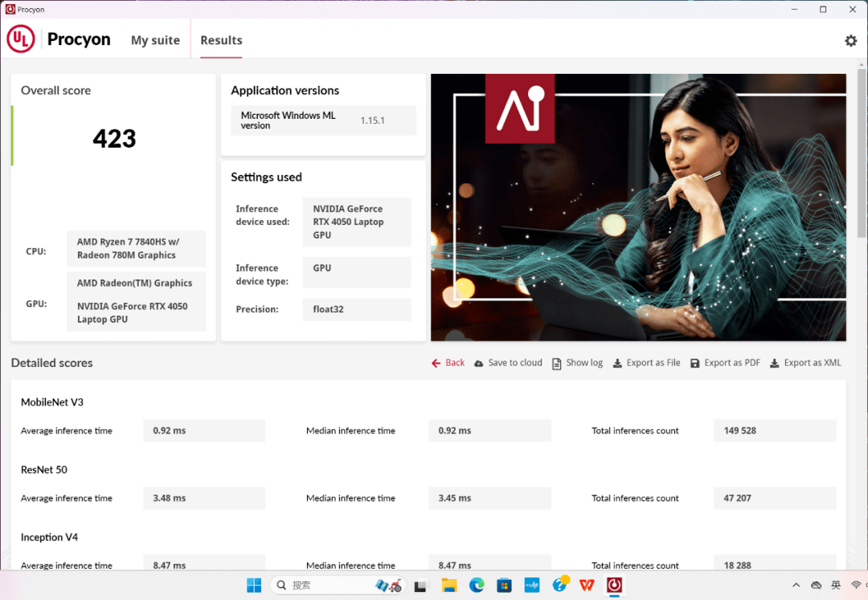Viewport: 868px width, 600px height.
Task: Open settings via the gear icon
Action: pyautogui.click(x=850, y=41)
